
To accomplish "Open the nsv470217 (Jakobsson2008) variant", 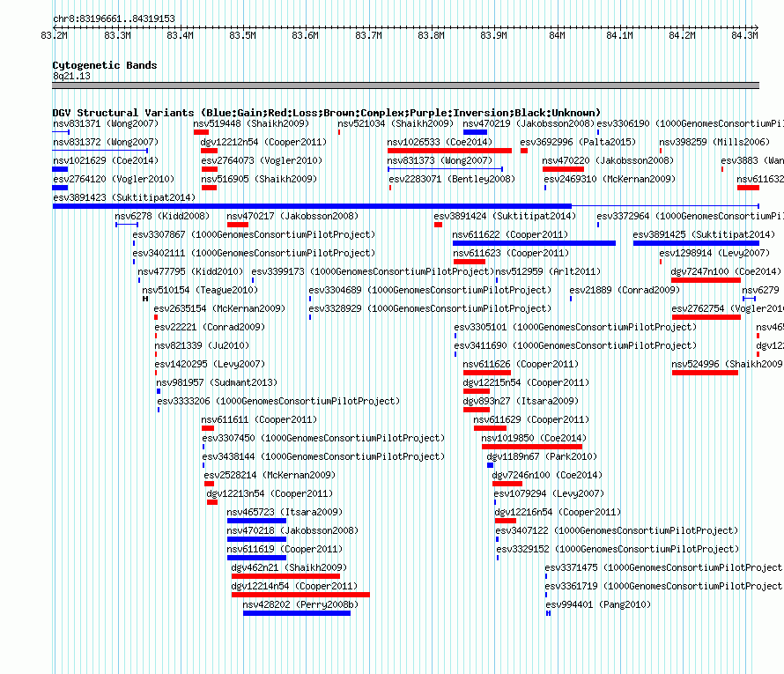I will pos(292,216).
